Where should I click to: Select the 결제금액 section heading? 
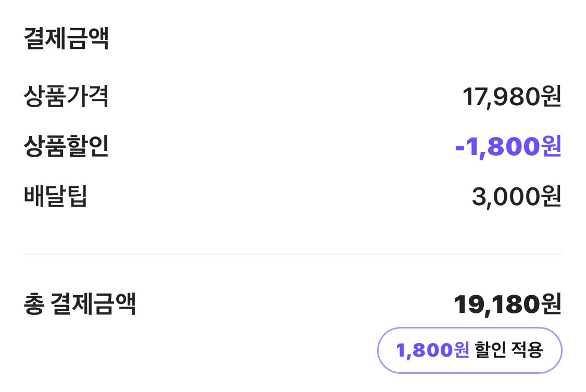coord(66,40)
